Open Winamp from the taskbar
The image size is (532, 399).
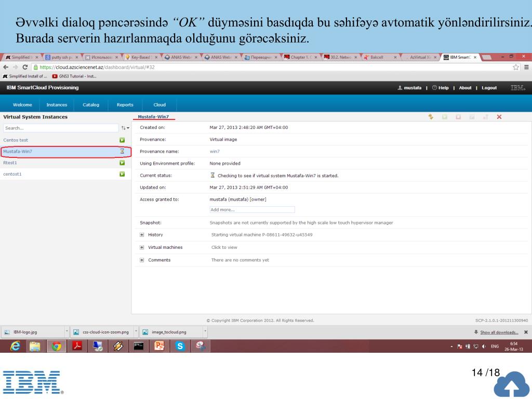tap(118, 346)
